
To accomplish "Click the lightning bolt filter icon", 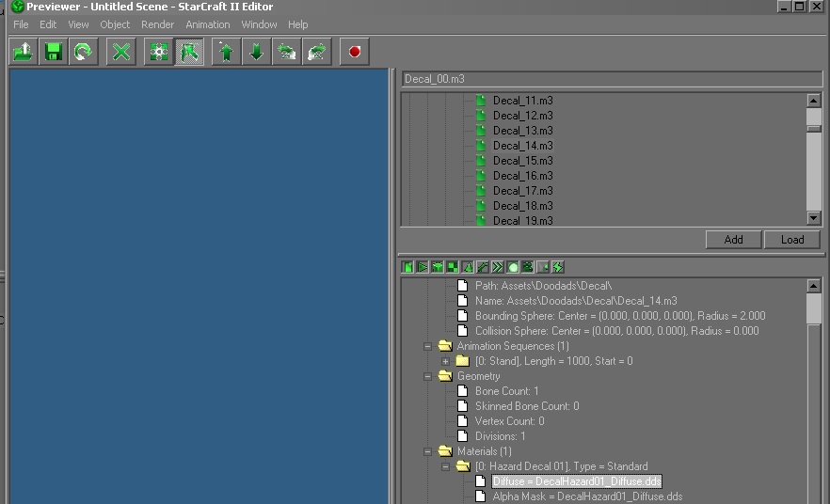I will click(558, 267).
